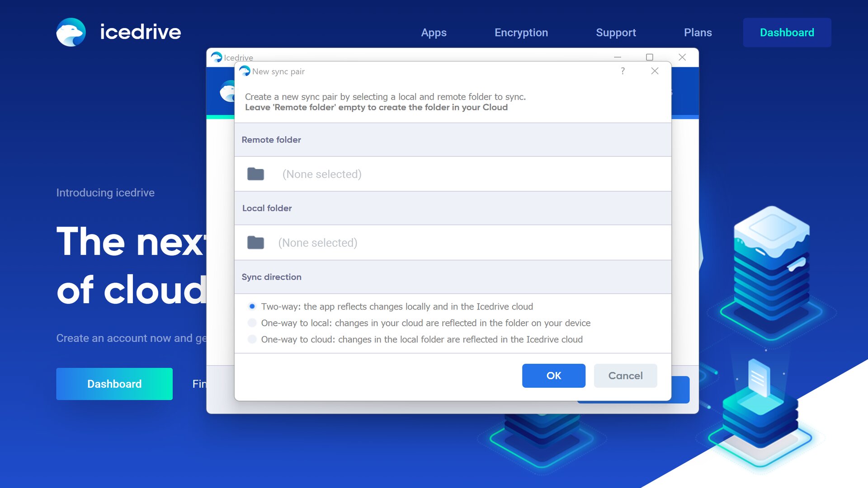Screen dimensions: 868x488
Task: Click the Icedrive logo in top navigation
Action: [x=71, y=32]
